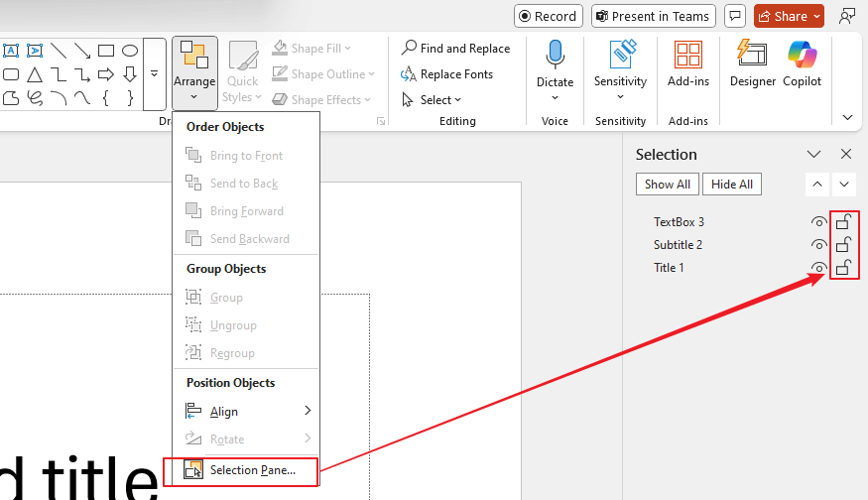Open the Add-ins gallery
This screenshot has height=500, width=868.
click(x=688, y=64)
